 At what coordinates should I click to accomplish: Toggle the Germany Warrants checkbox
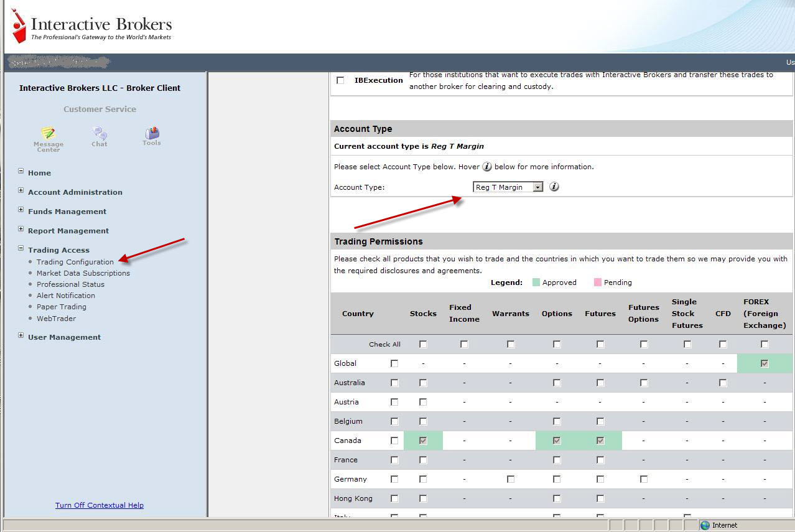pyautogui.click(x=511, y=479)
